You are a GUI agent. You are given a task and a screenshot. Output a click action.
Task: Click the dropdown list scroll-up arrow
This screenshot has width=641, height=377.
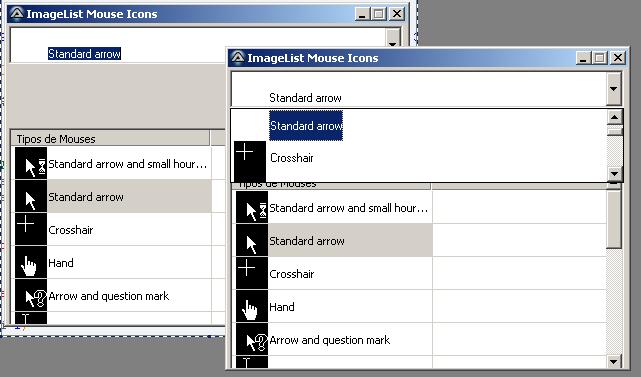pos(614,117)
